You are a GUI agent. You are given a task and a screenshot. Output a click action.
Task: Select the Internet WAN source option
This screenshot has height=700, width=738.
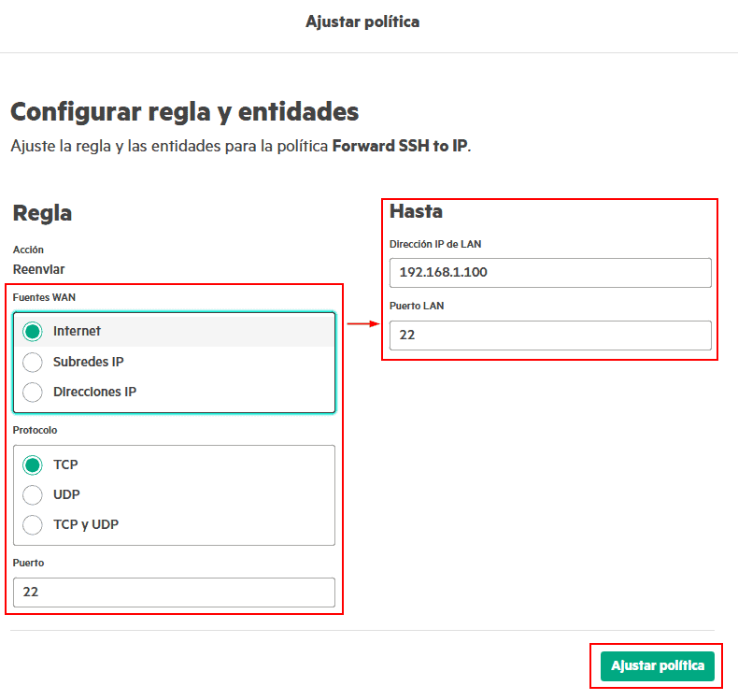pyautogui.click(x=33, y=332)
